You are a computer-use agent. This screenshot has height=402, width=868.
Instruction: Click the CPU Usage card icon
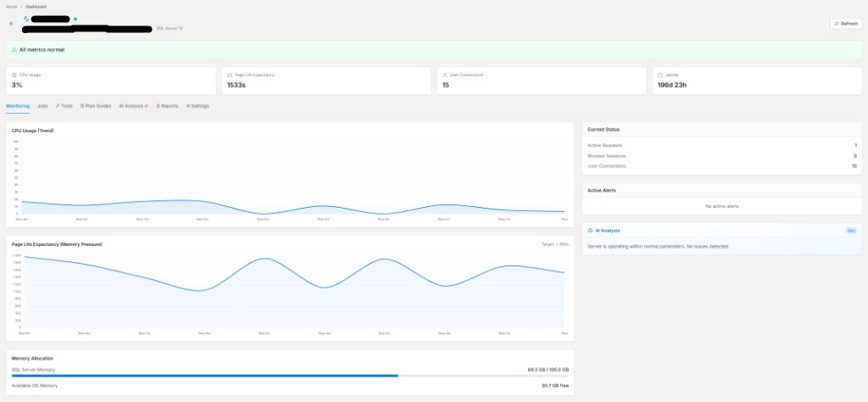pyautogui.click(x=14, y=75)
